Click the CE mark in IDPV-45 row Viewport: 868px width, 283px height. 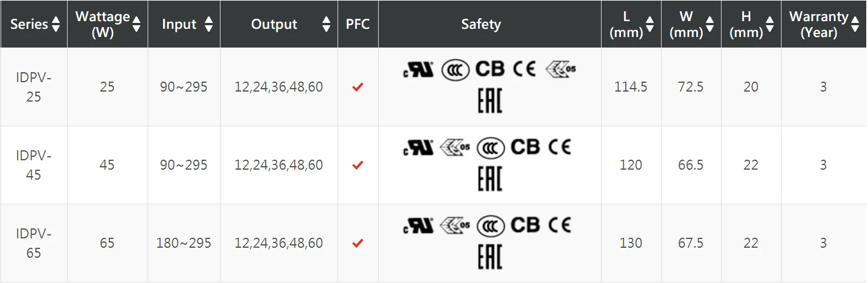[558, 147]
